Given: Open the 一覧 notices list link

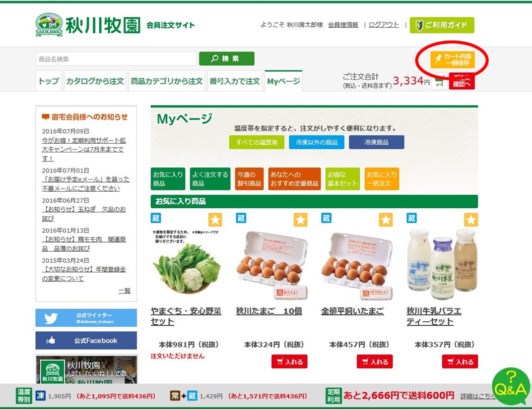Looking at the screenshot, I should click(124, 291).
